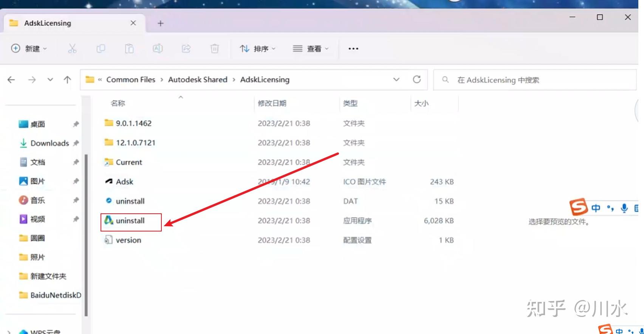
Task: Select the uninstall DAT file icon
Action: tap(109, 201)
